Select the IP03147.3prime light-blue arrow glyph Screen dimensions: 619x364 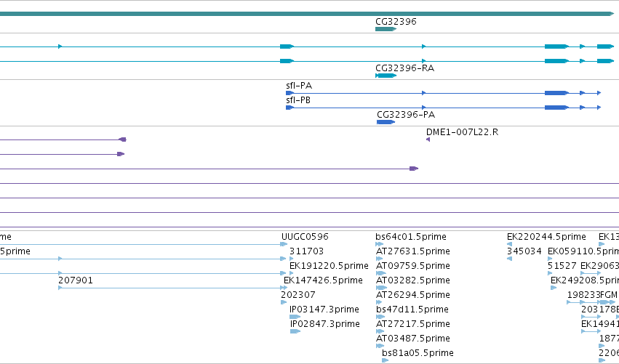(295, 317)
